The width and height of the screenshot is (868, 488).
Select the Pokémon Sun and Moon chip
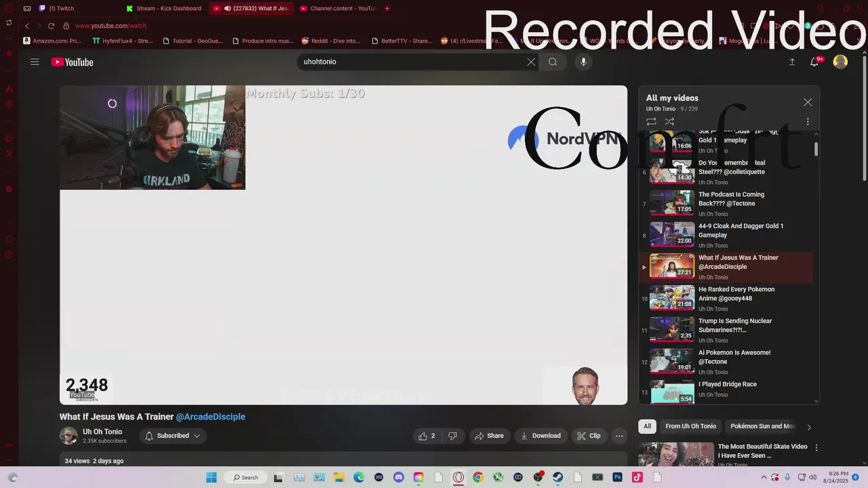point(762,426)
